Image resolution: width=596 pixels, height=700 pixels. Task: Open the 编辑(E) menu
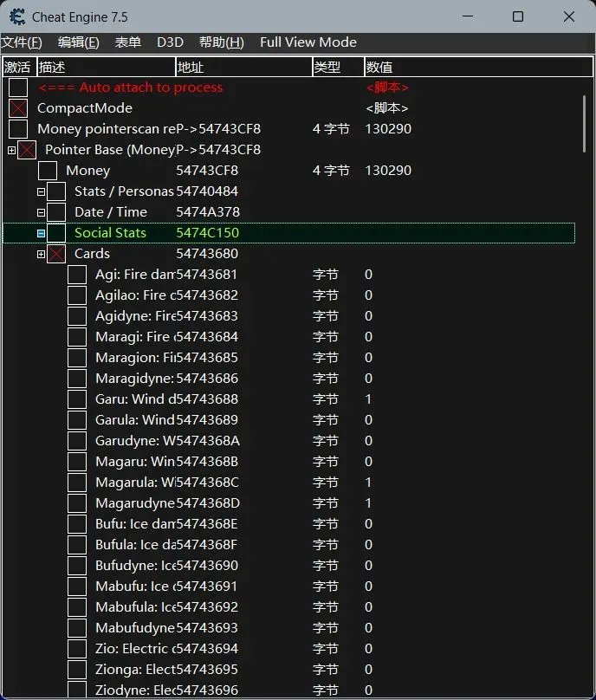(x=79, y=42)
